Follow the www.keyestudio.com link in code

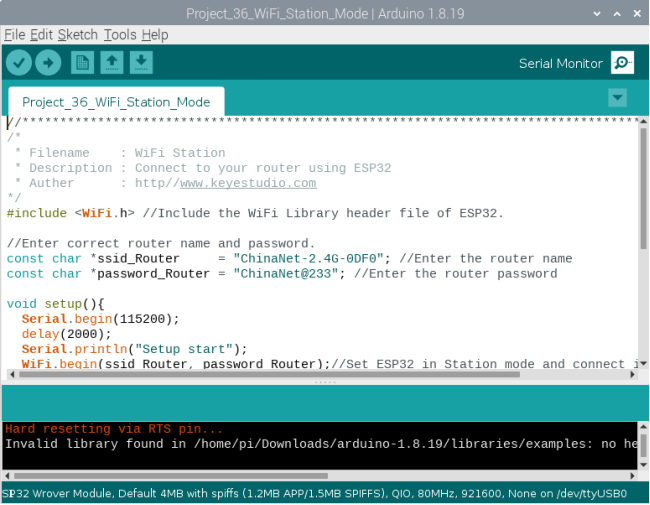point(248,183)
